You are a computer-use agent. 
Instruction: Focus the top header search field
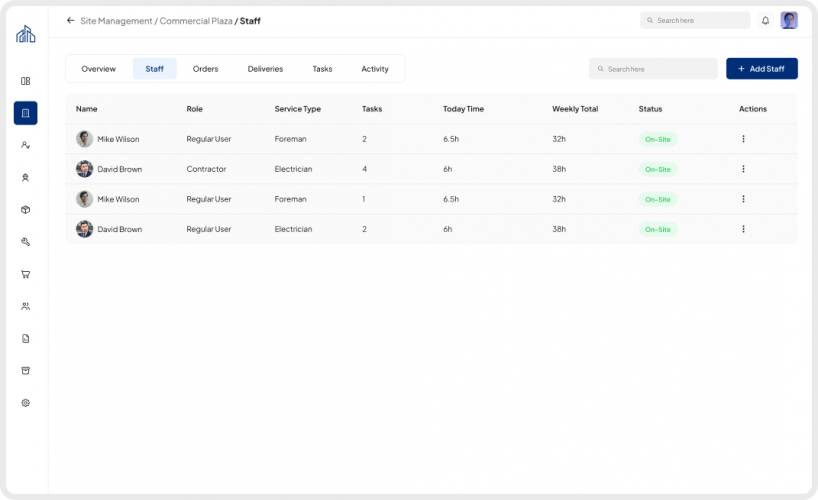[x=695, y=20]
